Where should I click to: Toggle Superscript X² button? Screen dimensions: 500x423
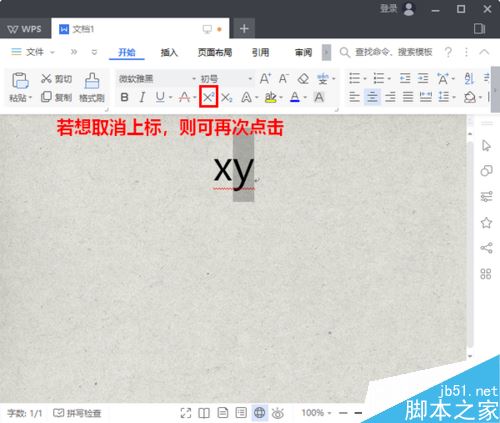(x=209, y=97)
